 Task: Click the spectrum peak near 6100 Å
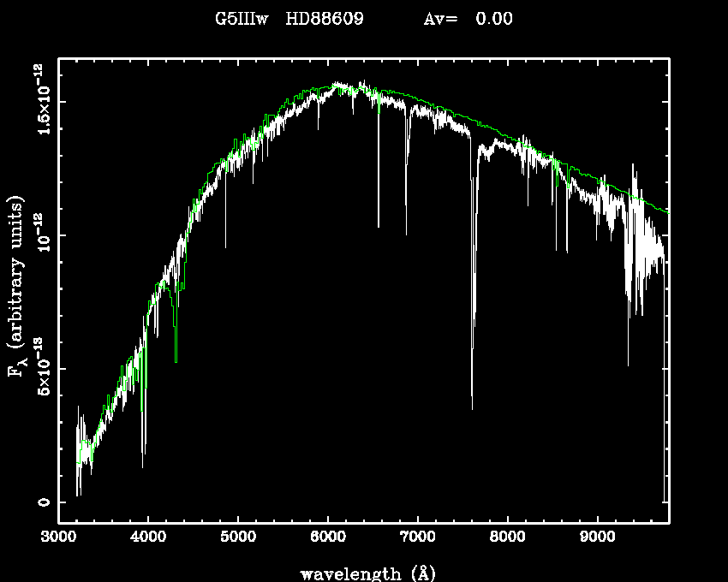[x=338, y=85]
